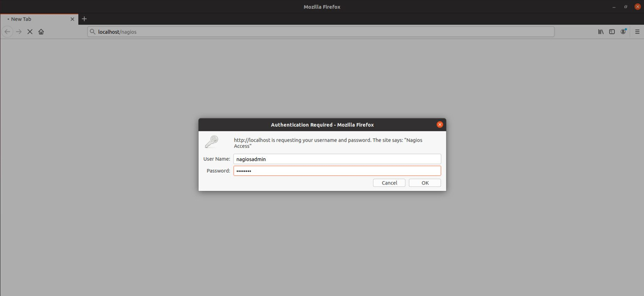This screenshot has width=644, height=296.
Task: Open a new tab with plus button
Action: [x=84, y=19]
